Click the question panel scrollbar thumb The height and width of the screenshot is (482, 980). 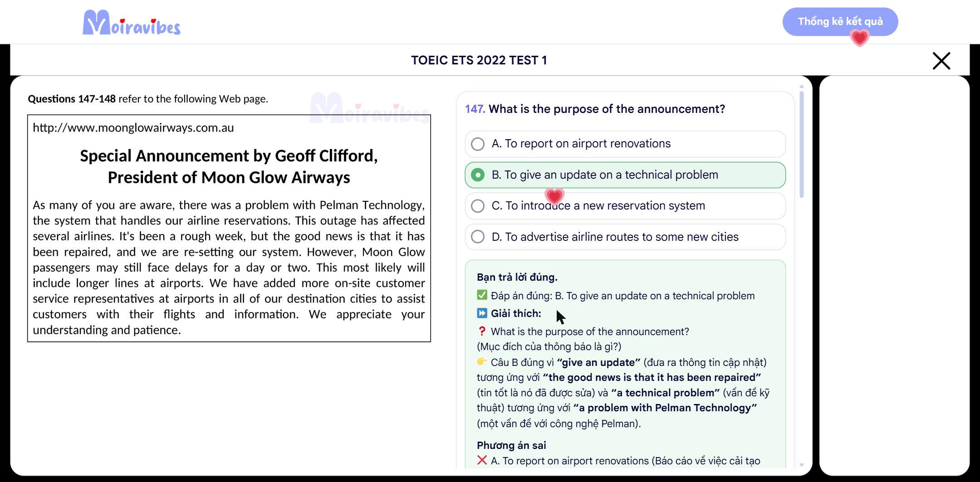(802, 144)
